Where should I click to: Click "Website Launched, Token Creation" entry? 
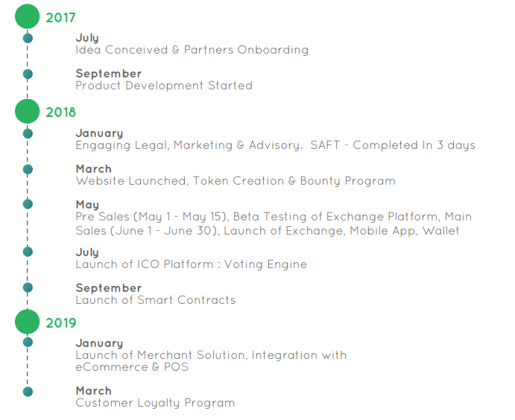pyautogui.click(x=236, y=181)
